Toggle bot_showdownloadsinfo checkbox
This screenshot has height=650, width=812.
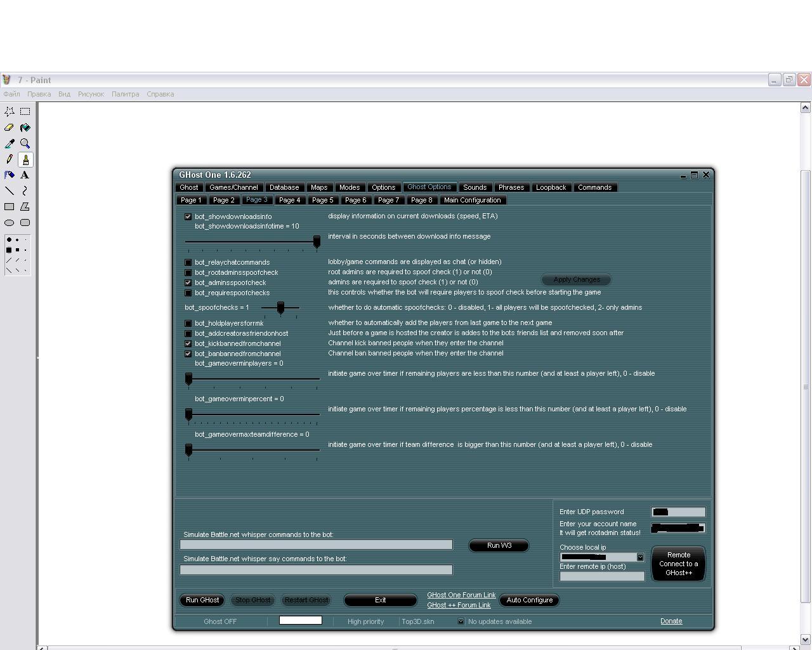[x=188, y=216]
